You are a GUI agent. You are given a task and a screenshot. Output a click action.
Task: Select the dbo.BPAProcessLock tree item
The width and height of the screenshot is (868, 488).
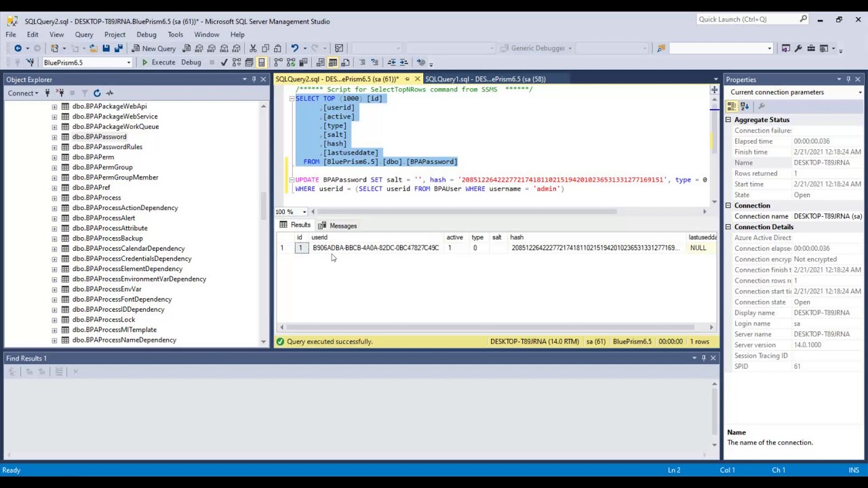tap(104, 320)
